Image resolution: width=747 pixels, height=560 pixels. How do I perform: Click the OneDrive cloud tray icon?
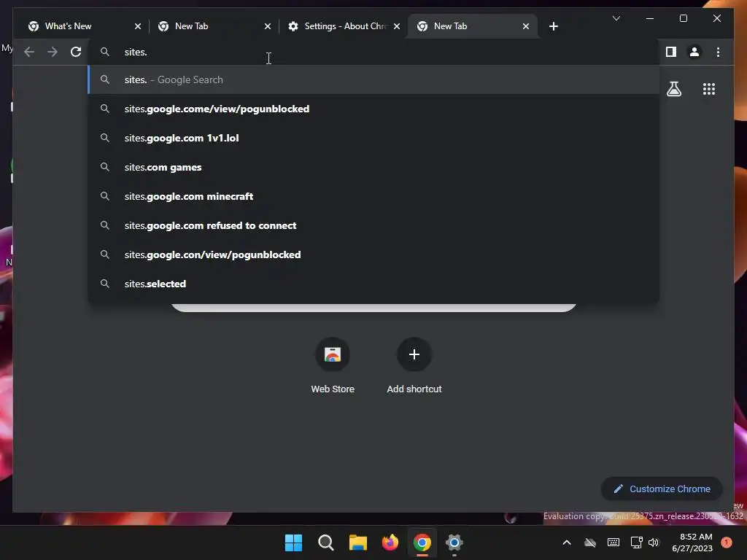(x=590, y=542)
